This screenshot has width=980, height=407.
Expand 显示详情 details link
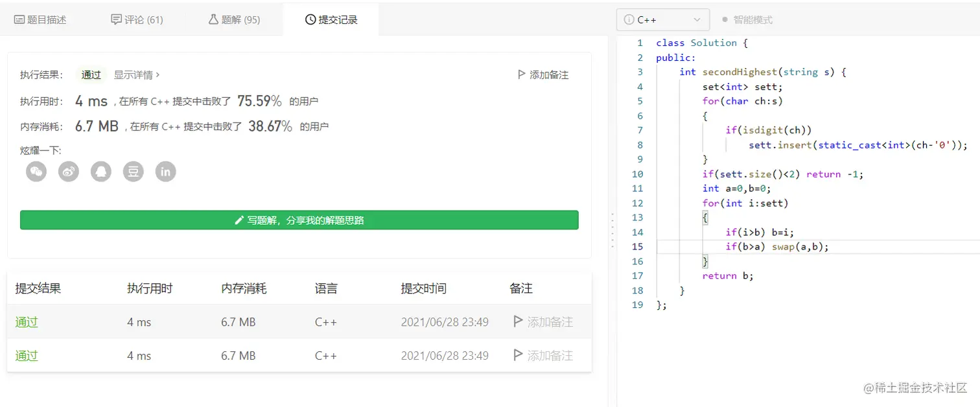point(137,75)
